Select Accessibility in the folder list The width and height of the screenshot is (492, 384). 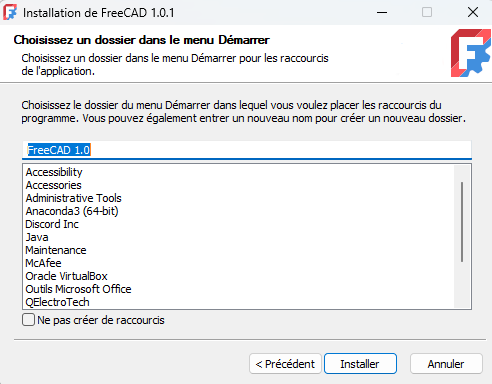pos(54,172)
